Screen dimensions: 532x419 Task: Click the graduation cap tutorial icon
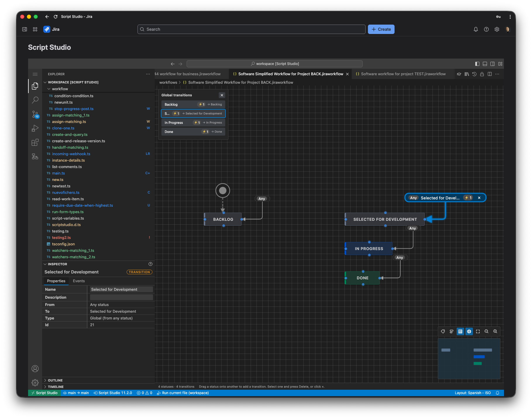pos(459,74)
